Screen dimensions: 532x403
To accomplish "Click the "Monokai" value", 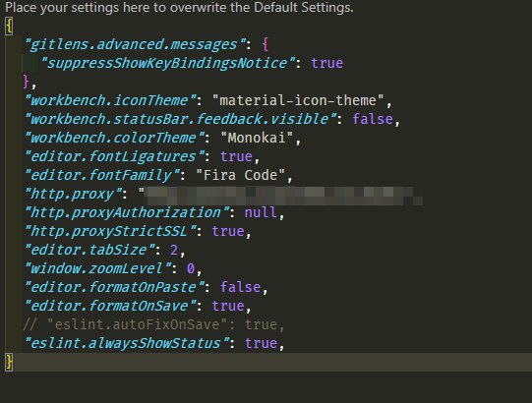I will point(257,138).
